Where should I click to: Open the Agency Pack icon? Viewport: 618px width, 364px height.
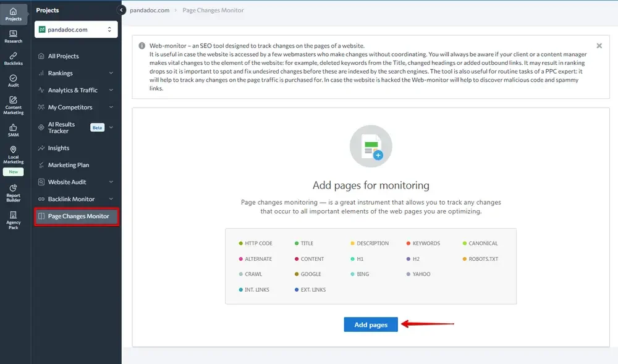[14, 214]
